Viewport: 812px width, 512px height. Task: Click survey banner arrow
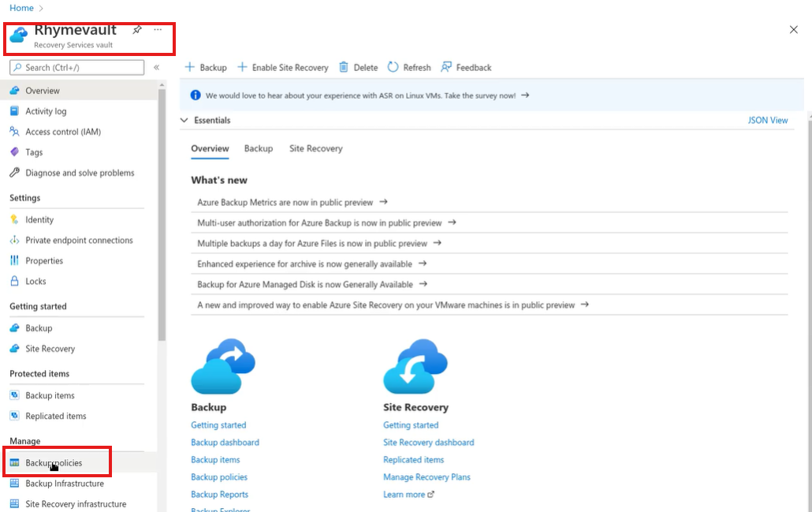(x=525, y=95)
